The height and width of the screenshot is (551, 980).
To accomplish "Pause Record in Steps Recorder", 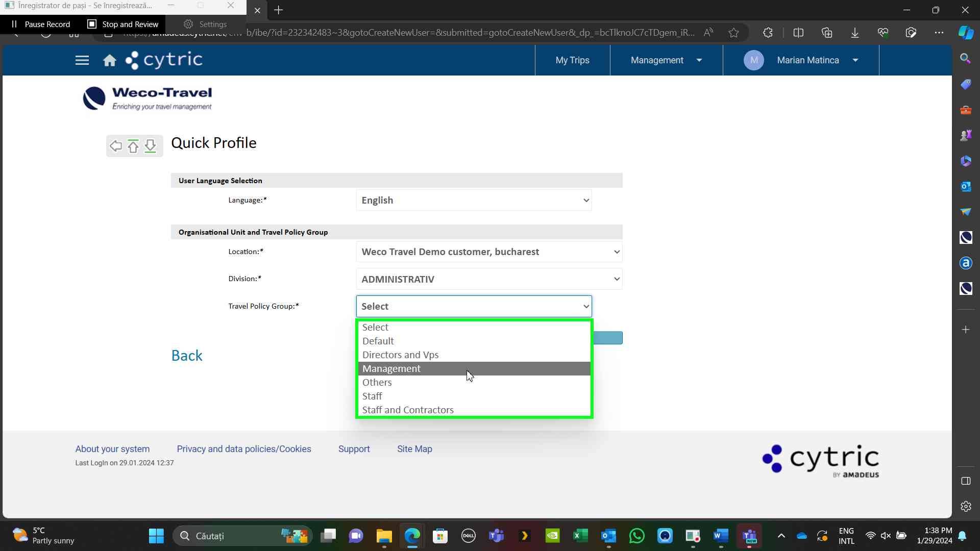I will click(x=41, y=24).
